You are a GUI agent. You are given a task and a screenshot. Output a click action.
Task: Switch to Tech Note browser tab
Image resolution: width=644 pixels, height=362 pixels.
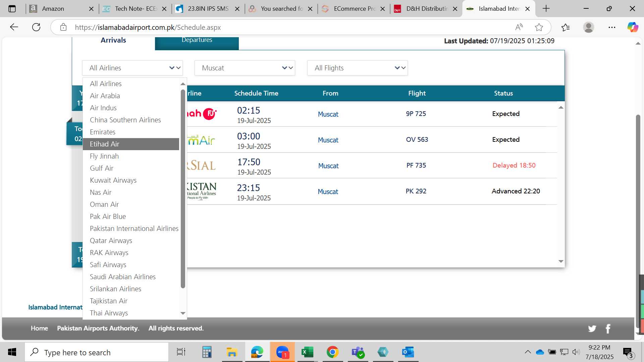(x=135, y=9)
